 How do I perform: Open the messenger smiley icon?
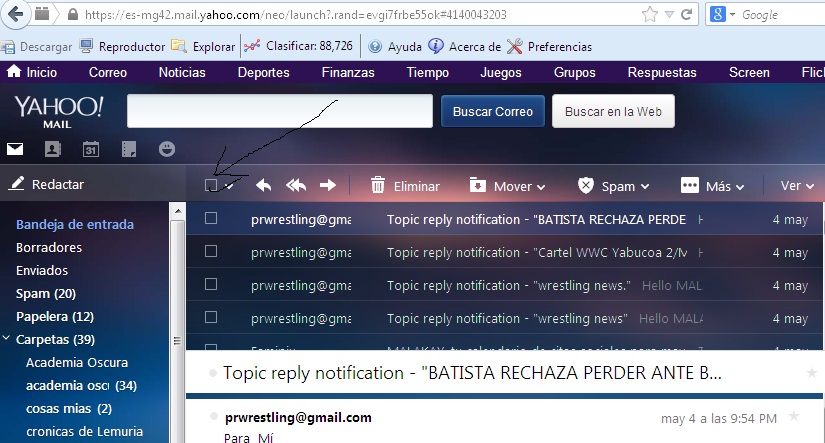coord(167,149)
